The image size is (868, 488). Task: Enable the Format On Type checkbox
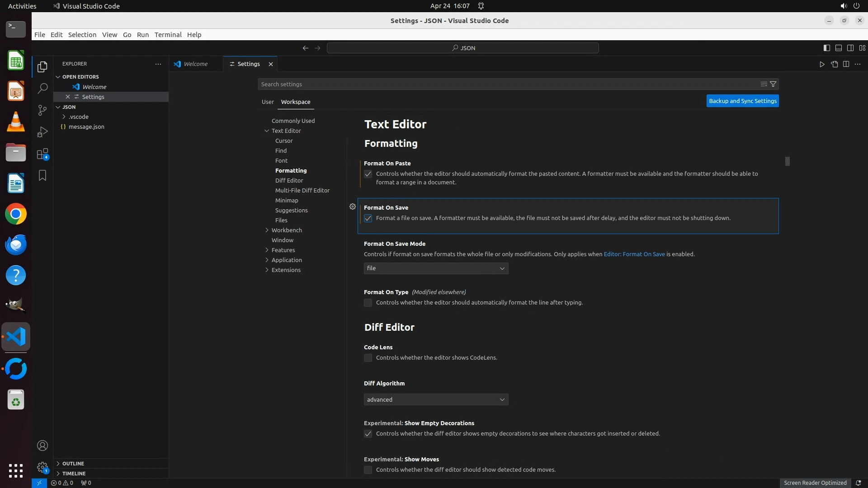point(368,303)
